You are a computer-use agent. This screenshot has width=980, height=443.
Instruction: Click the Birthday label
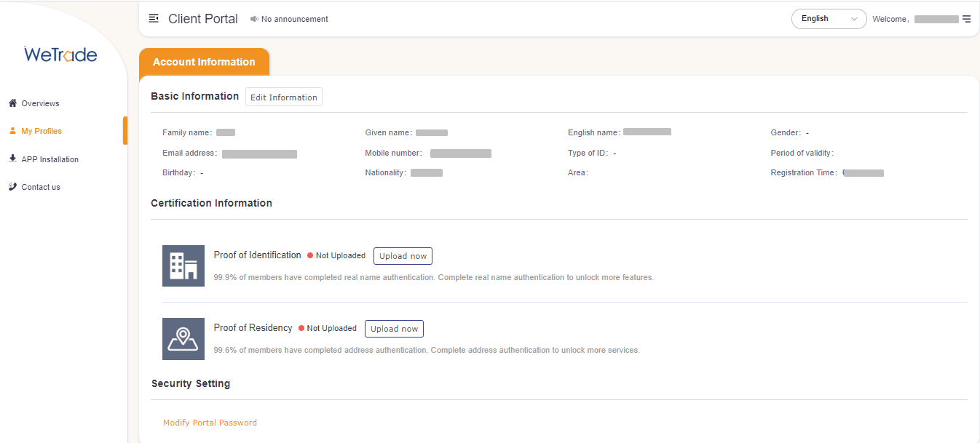tap(179, 172)
